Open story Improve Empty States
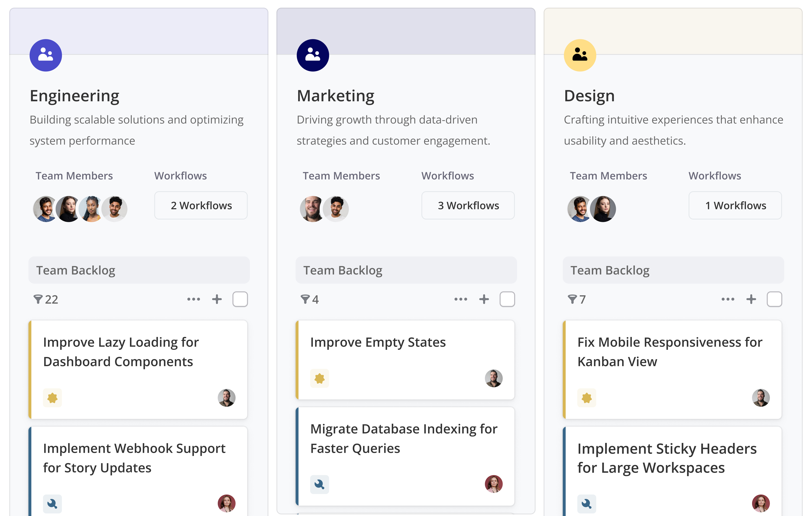The height and width of the screenshot is (516, 812). pos(405,360)
